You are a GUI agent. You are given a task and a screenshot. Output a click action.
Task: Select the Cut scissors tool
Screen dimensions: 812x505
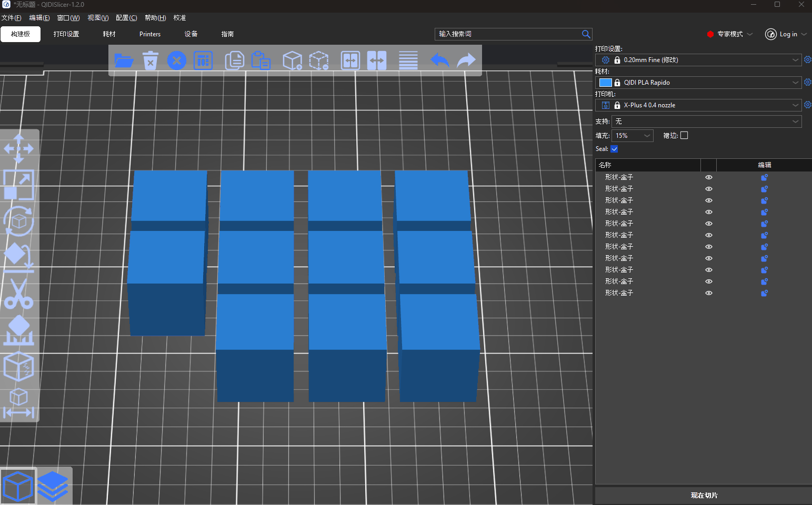click(x=19, y=294)
